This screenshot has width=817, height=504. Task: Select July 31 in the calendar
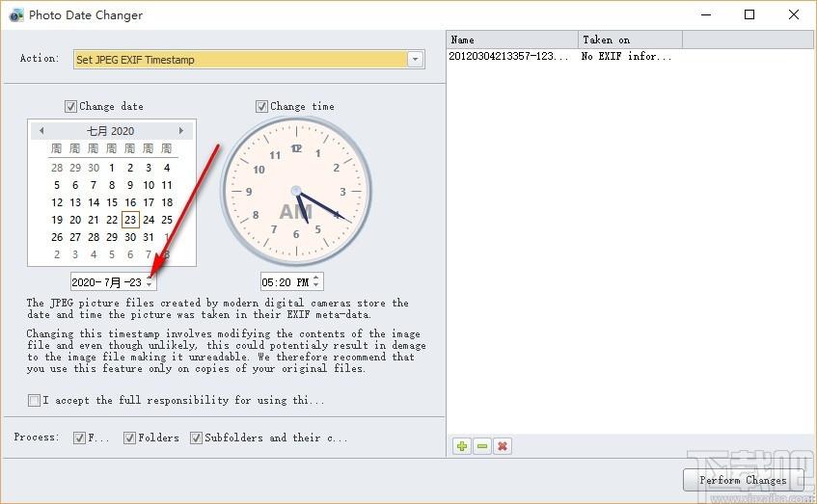coord(149,237)
